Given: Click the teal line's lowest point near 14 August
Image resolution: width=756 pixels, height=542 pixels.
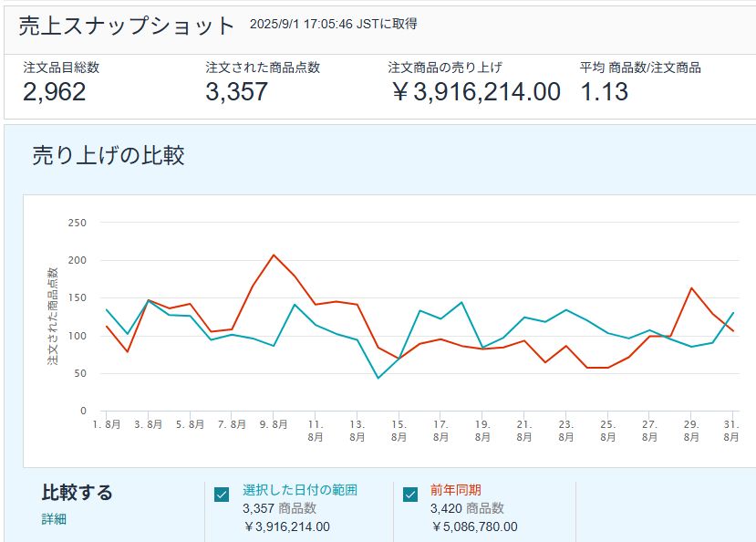Looking at the screenshot, I should coord(378,378).
